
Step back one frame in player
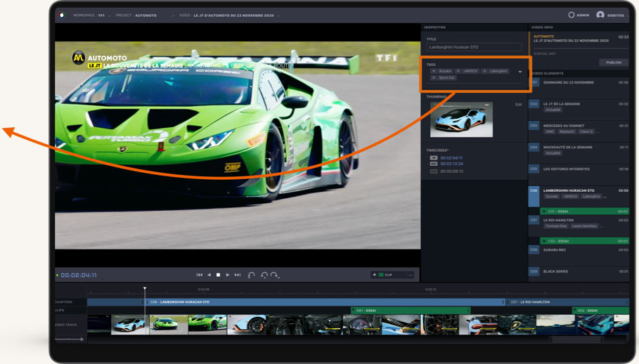209,275
